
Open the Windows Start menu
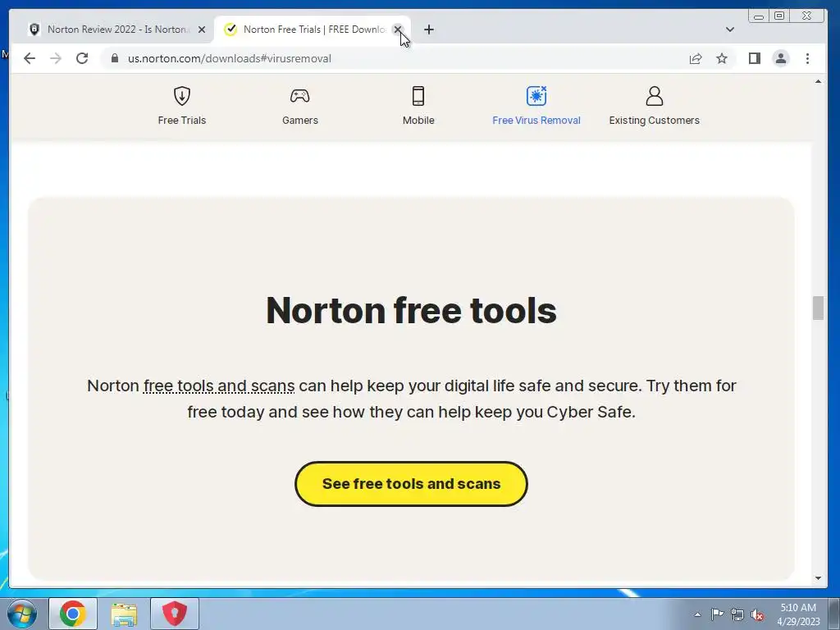pyautogui.click(x=22, y=614)
